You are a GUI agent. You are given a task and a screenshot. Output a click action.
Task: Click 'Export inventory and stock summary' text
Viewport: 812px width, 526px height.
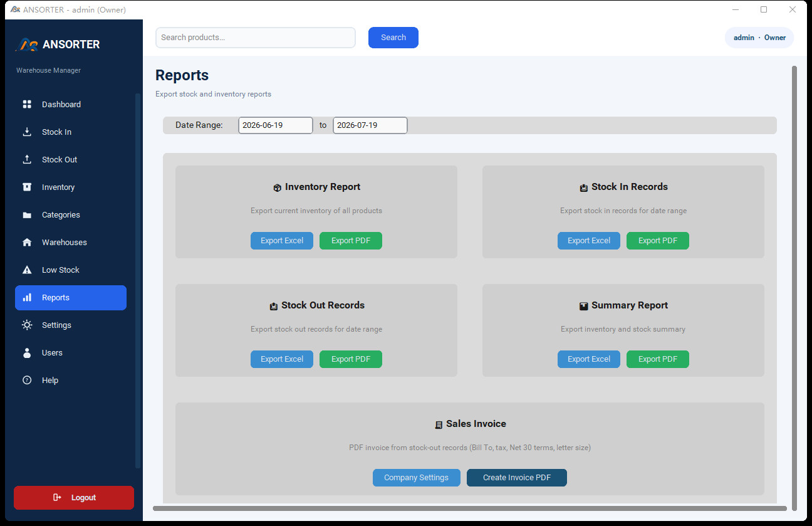click(623, 329)
